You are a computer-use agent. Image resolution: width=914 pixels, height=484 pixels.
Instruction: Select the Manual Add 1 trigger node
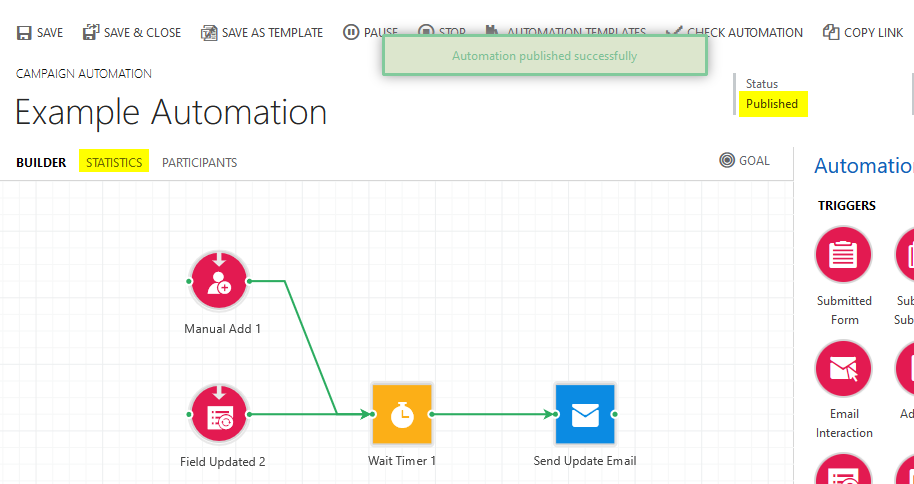[219, 281]
